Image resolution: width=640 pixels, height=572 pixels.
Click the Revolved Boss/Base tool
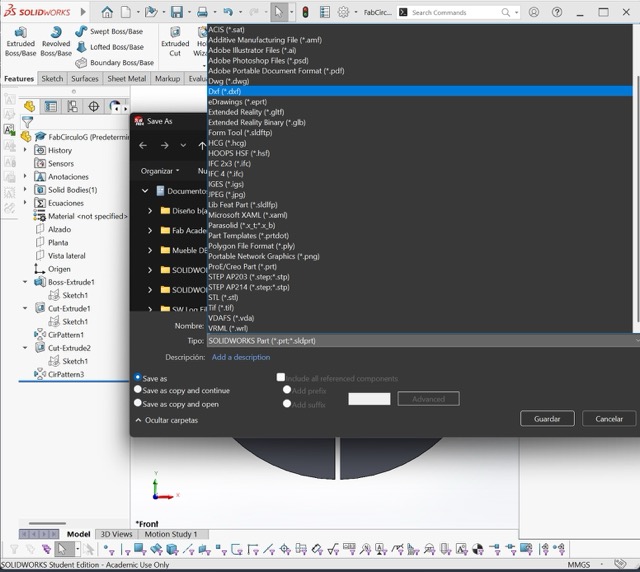pos(56,42)
